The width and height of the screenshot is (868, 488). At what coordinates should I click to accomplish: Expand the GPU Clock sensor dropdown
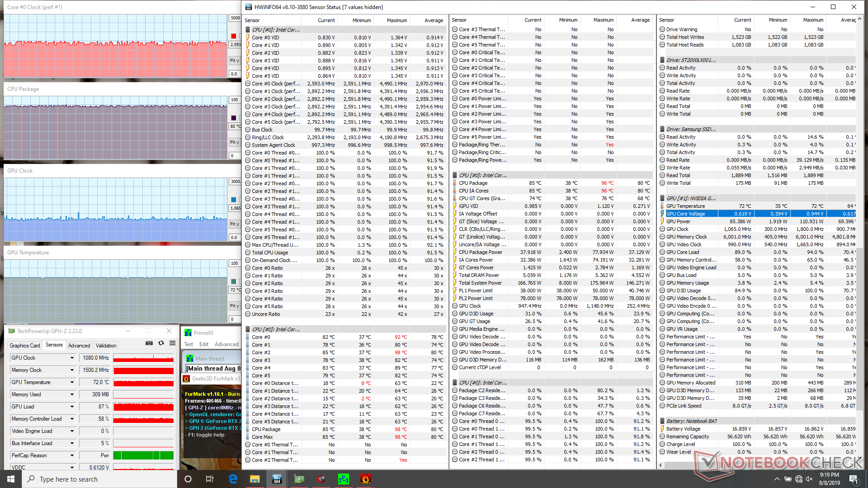[72, 358]
